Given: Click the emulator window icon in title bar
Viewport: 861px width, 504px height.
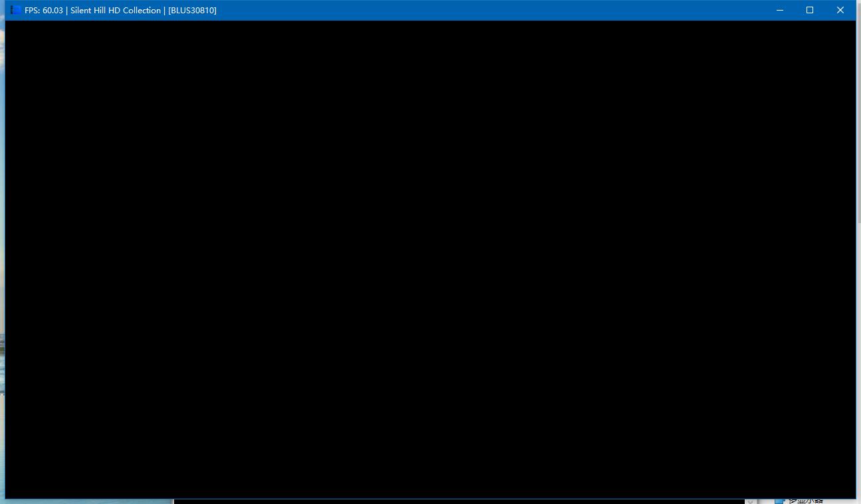Looking at the screenshot, I should tap(16, 10).
